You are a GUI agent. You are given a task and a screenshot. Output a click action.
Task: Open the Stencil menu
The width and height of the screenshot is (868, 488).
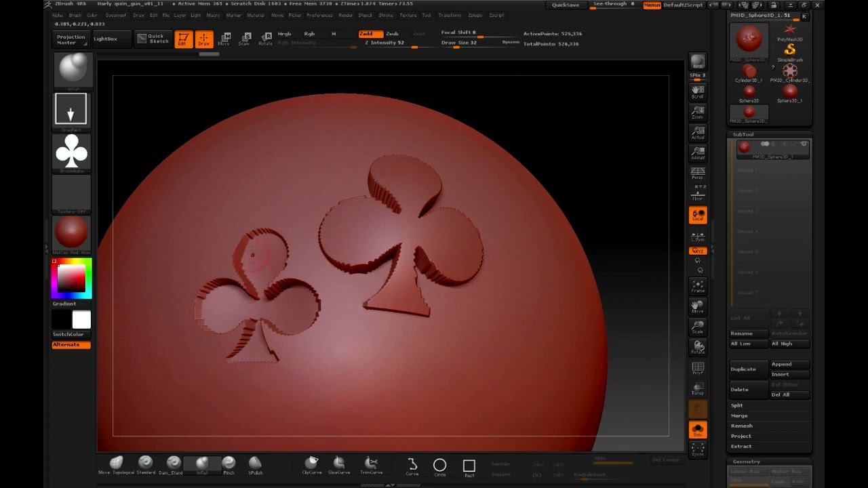365,15
